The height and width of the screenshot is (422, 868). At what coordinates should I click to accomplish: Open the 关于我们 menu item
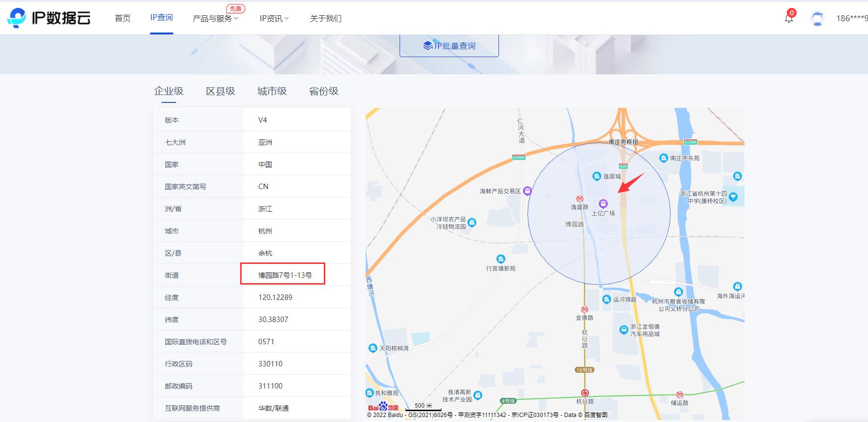(x=325, y=19)
